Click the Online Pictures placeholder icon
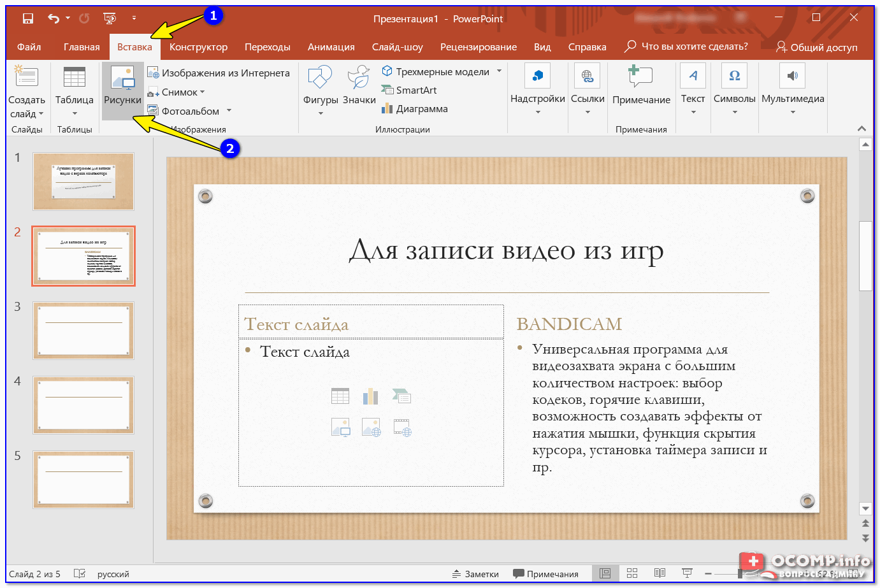This screenshot has width=880, height=588. pyautogui.click(x=371, y=427)
